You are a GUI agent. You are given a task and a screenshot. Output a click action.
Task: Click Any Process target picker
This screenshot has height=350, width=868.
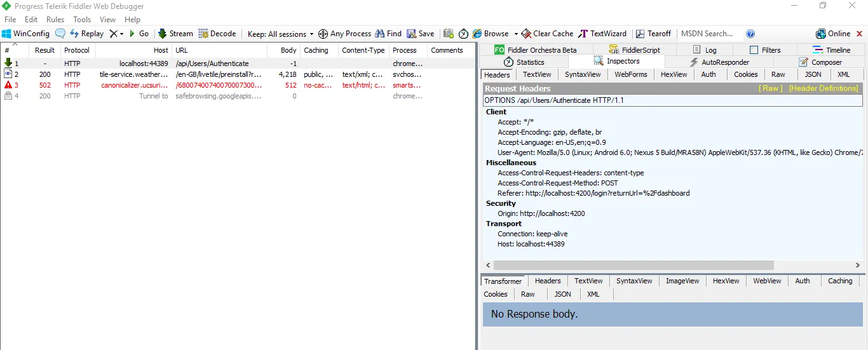coord(344,34)
